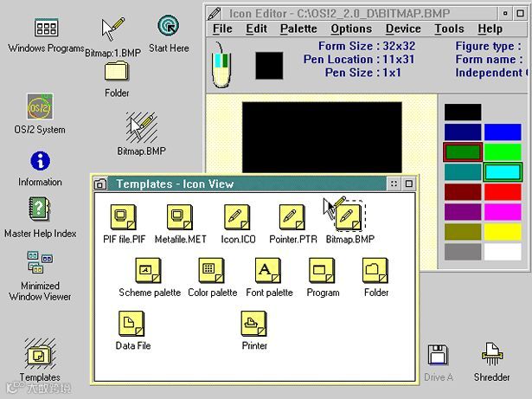Open the Help menu in Icon Editor
532x399 pixels.
[x=490, y=29]
